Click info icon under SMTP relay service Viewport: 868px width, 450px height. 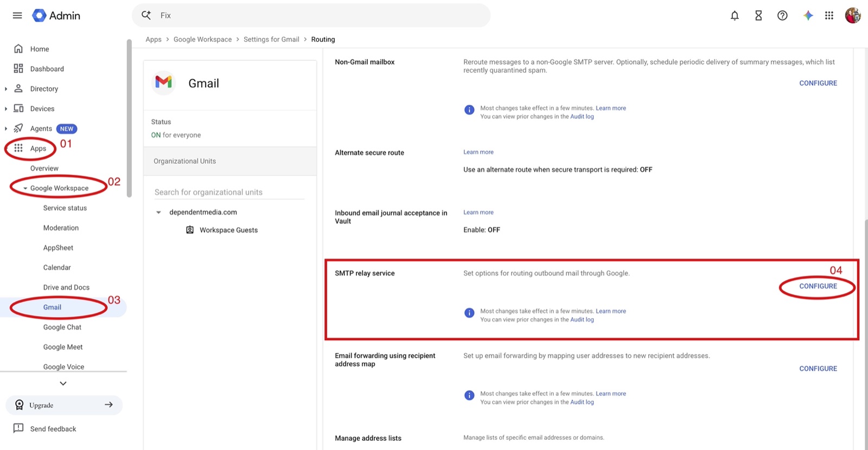pyautogui.click(x=469, y=313)
